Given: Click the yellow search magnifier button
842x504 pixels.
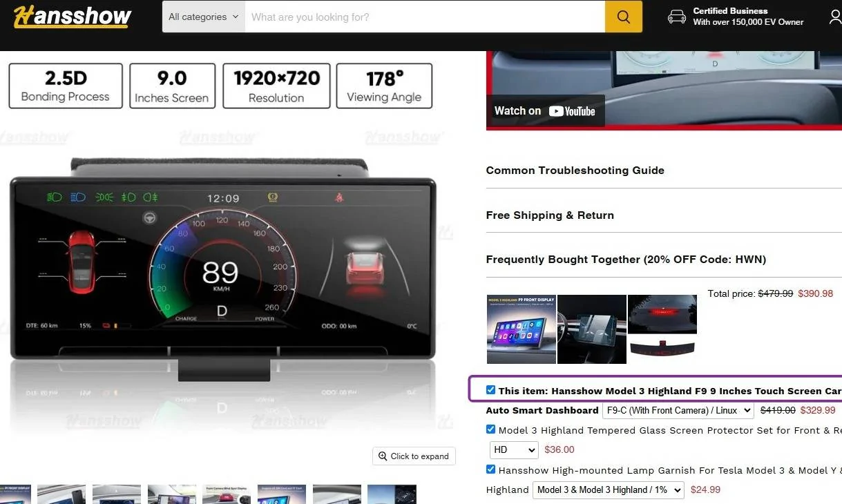Looking at the screenshot, I should pos(624,17).
